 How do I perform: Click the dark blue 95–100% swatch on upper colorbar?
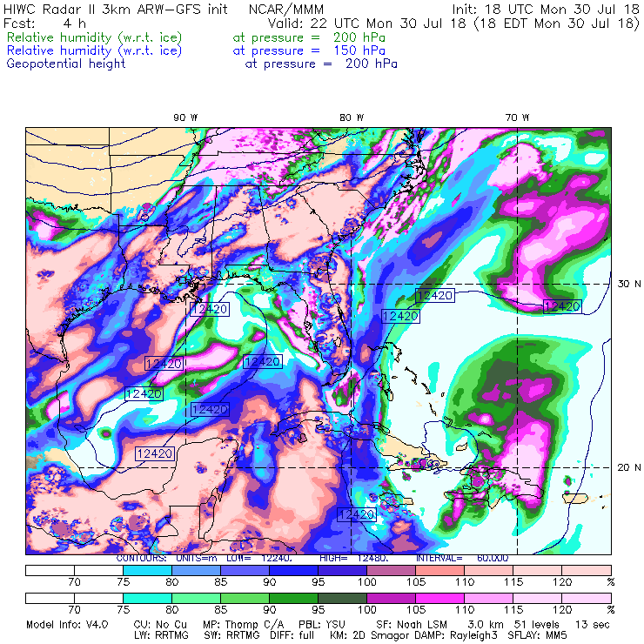(342, 570)
